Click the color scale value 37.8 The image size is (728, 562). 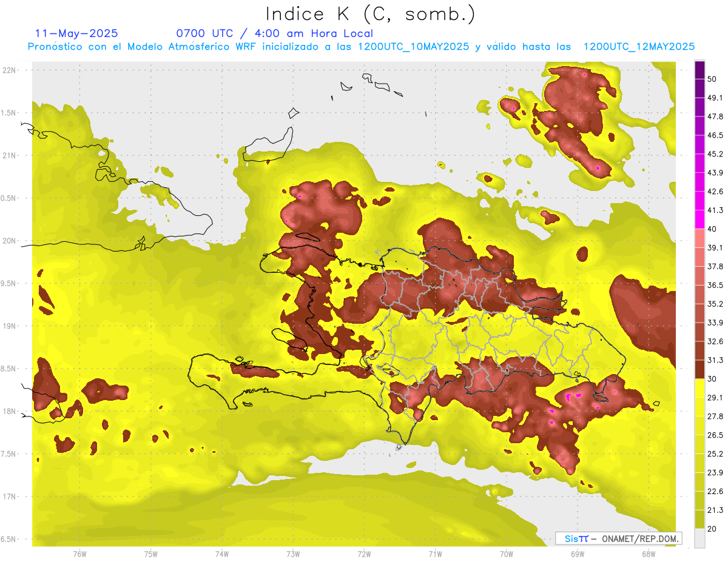pyautogui.click(x=715, y=266)
